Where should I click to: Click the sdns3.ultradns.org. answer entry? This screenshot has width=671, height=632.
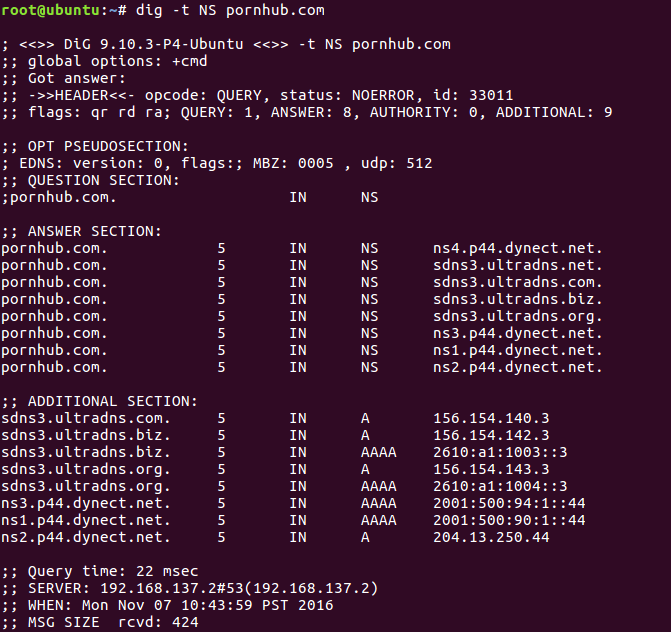click(517, 316)
